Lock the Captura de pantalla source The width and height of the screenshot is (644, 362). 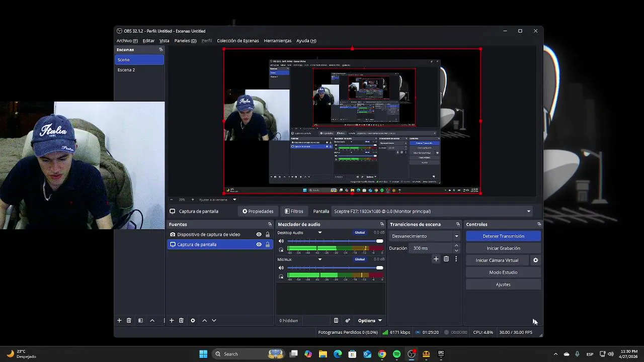(268, 244)
